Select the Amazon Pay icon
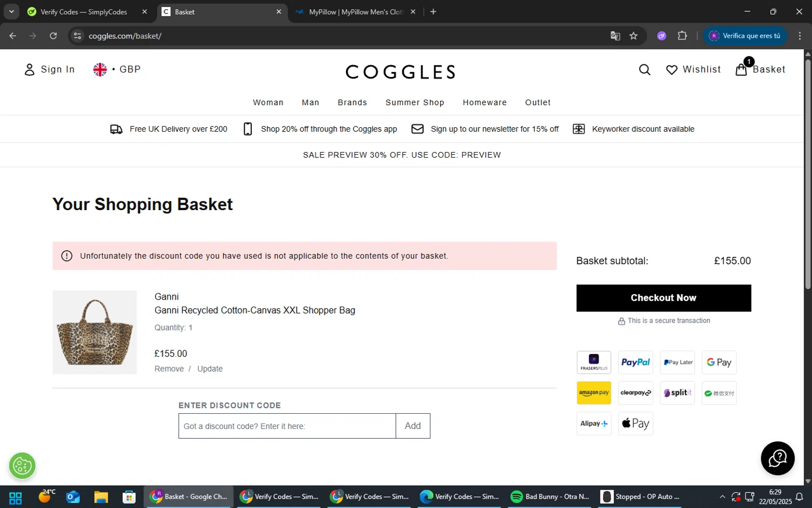This screenshot has width=812, height=508. point(594,393)
